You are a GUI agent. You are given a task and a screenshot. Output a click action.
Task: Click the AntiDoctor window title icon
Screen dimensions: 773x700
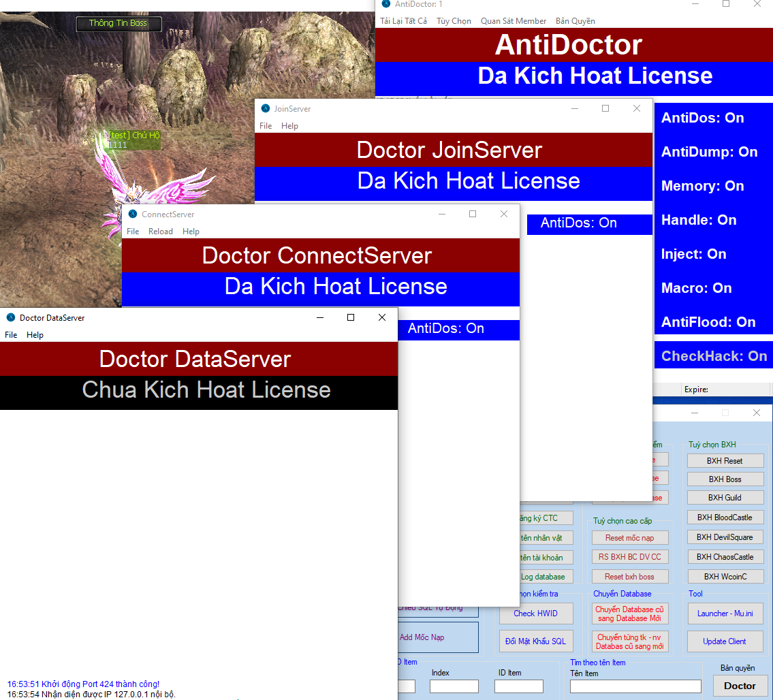coord(386,4)
